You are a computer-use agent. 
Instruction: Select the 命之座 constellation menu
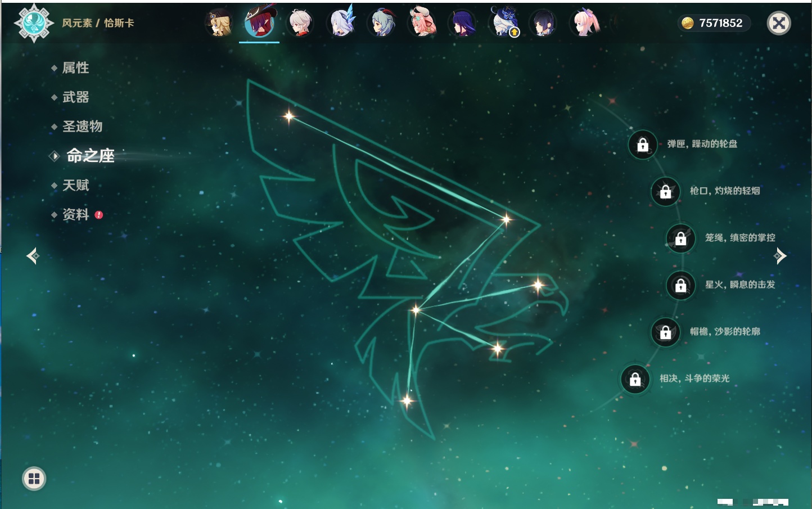pyautogui.click(x=91, y=156)
